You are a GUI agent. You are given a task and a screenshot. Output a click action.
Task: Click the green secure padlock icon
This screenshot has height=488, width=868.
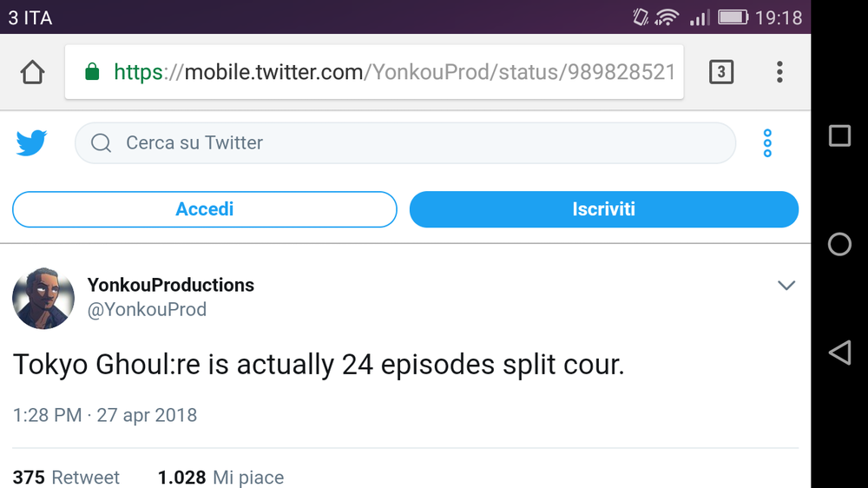click(x=92, y=72)
